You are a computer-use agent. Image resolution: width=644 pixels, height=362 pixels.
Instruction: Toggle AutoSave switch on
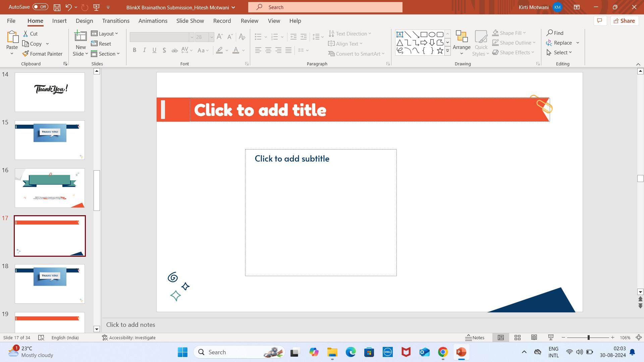pyautogui.click(x=40, y=7)
